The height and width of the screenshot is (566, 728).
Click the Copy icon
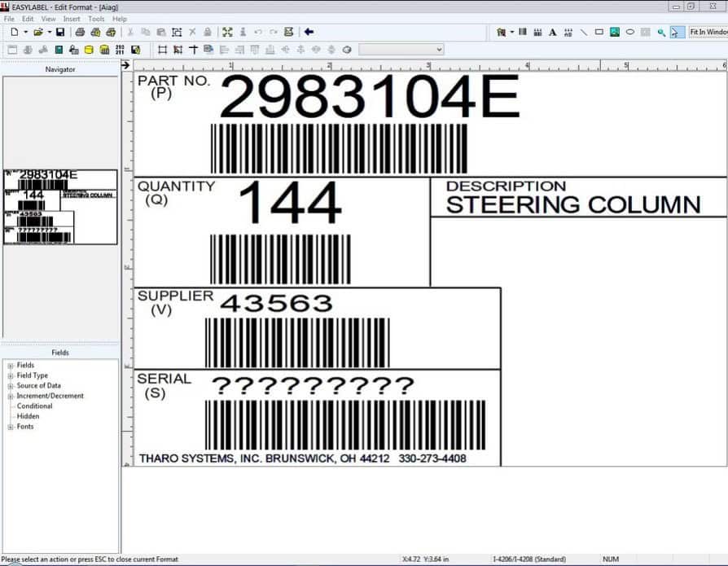point(145,32)
